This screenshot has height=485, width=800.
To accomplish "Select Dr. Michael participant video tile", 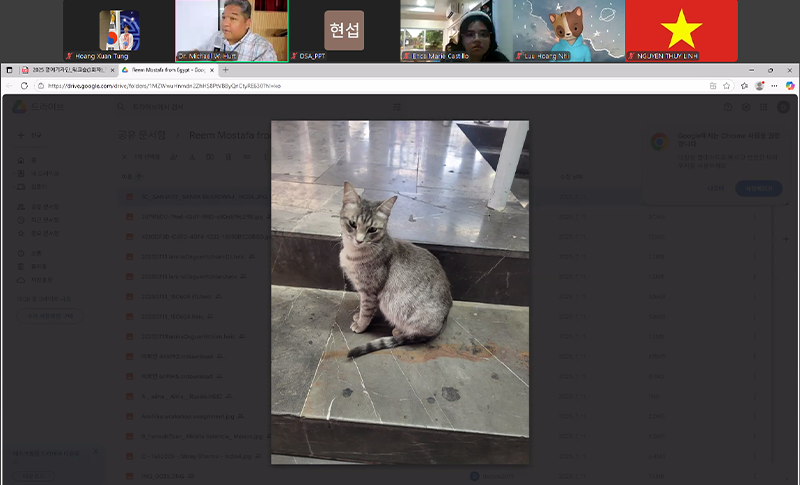I will pos(232,31).
